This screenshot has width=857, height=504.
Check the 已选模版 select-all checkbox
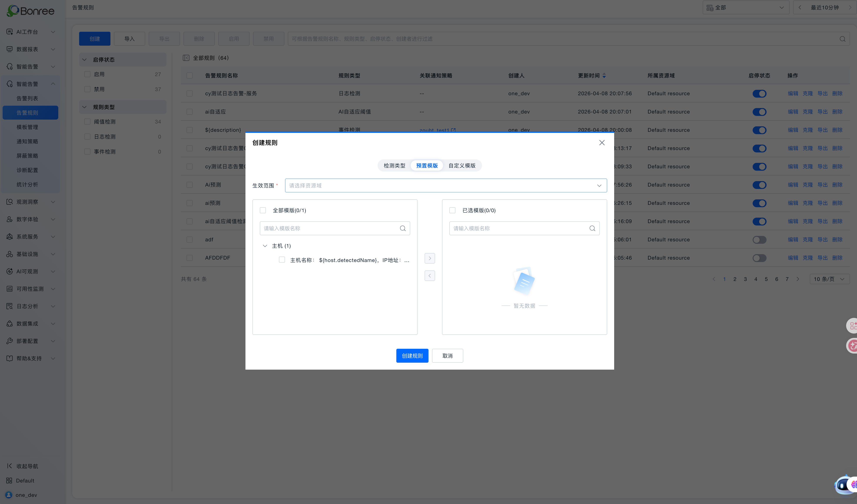point(452,210)
